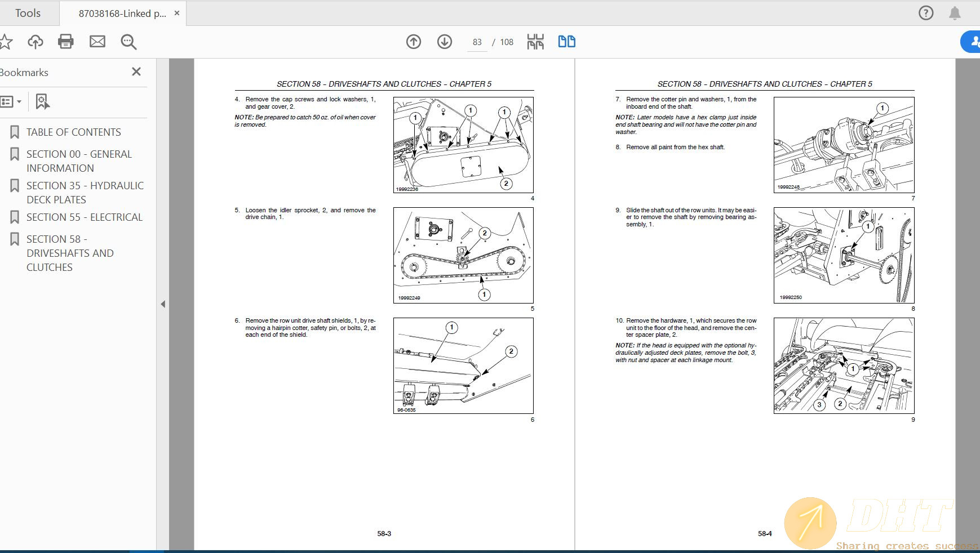Select the 87038168-Linked document tab
The width and height of the screenshot is (980, 553).
(122, 14)
